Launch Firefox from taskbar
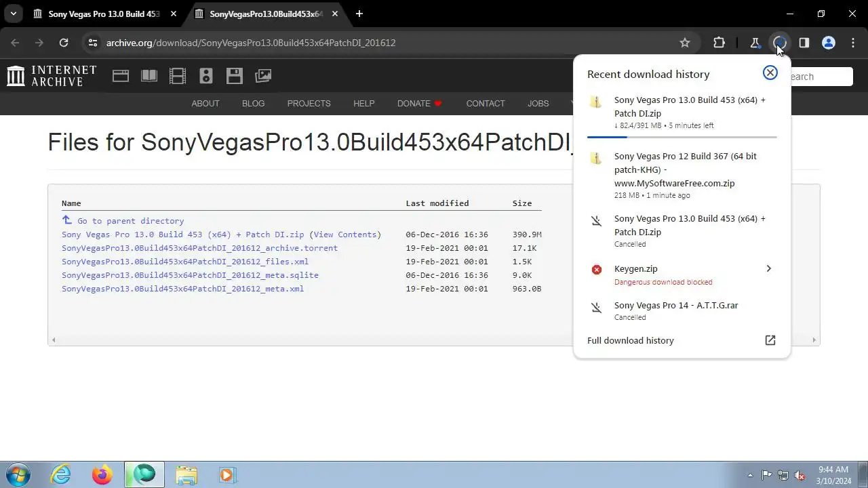The width and height of the screenshot is (868, 488). click(x=102, y=474)
